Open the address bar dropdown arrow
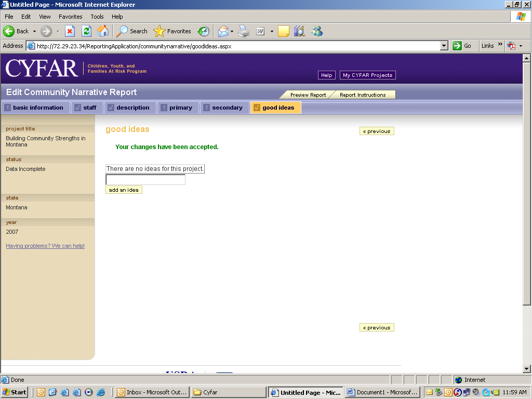The height and width of the screenshot is (399, 532). [444, 46]
